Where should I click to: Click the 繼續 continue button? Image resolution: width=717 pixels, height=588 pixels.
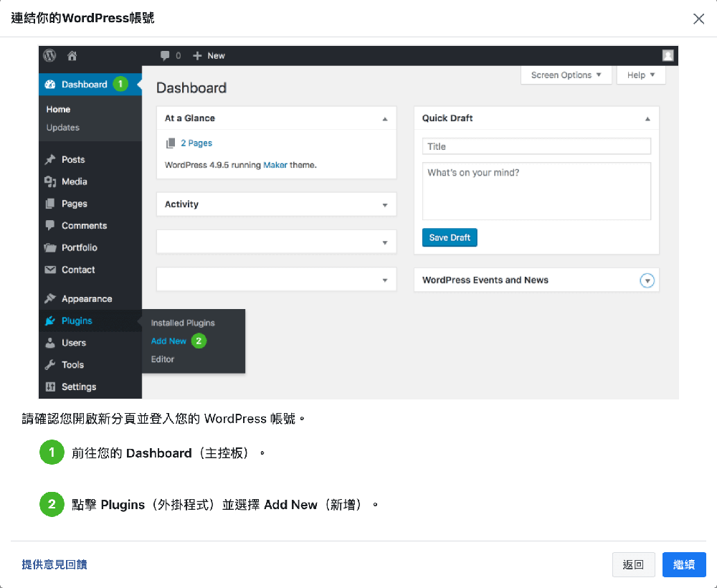pyautogui.click(x=683, y=564)
